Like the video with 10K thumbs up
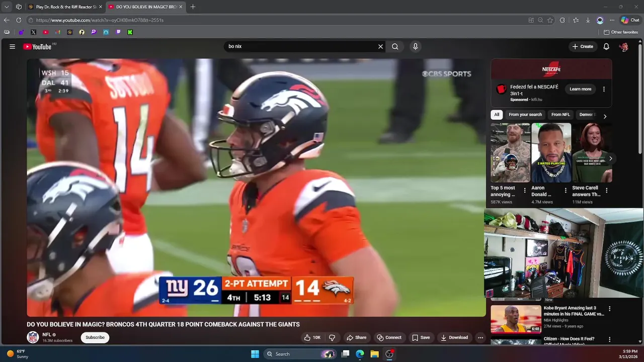This screenshot has height=362, width=644. point(312,337)
